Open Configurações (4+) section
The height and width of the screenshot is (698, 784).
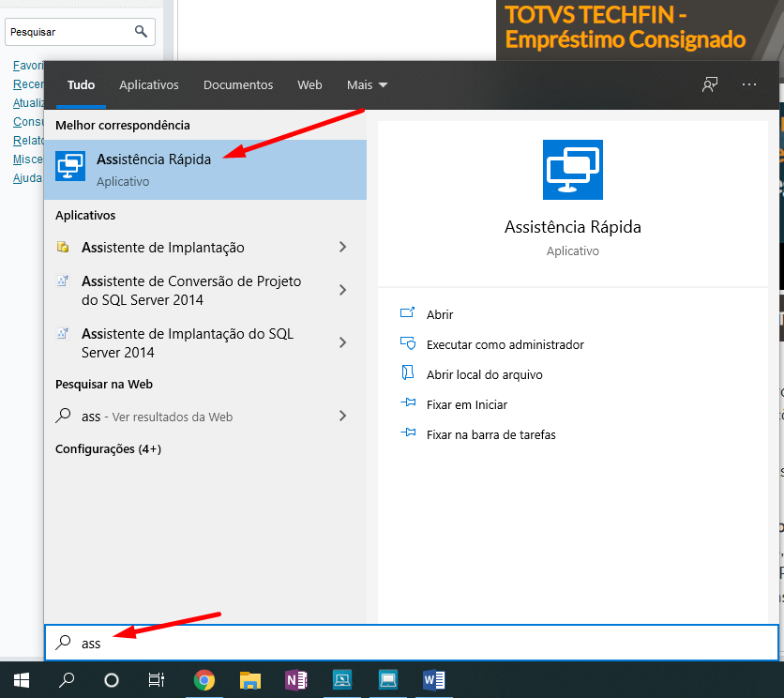(108, 448)
